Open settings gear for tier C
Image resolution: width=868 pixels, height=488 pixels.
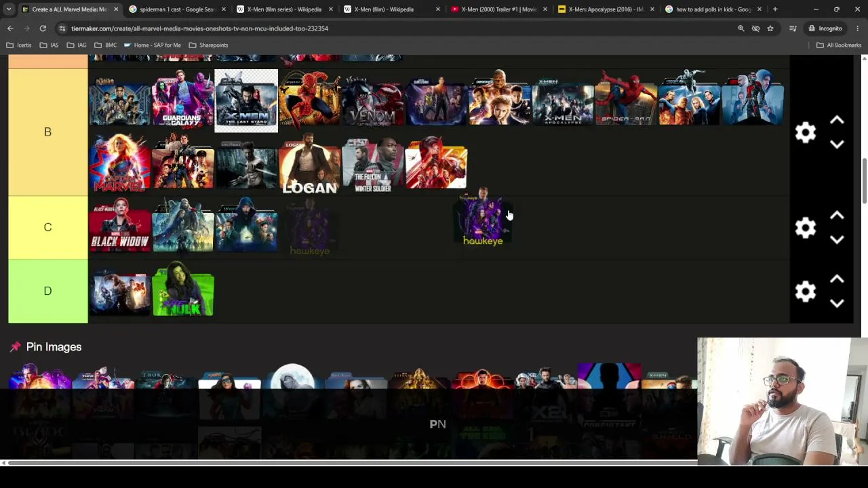click(x=806, y=228)
